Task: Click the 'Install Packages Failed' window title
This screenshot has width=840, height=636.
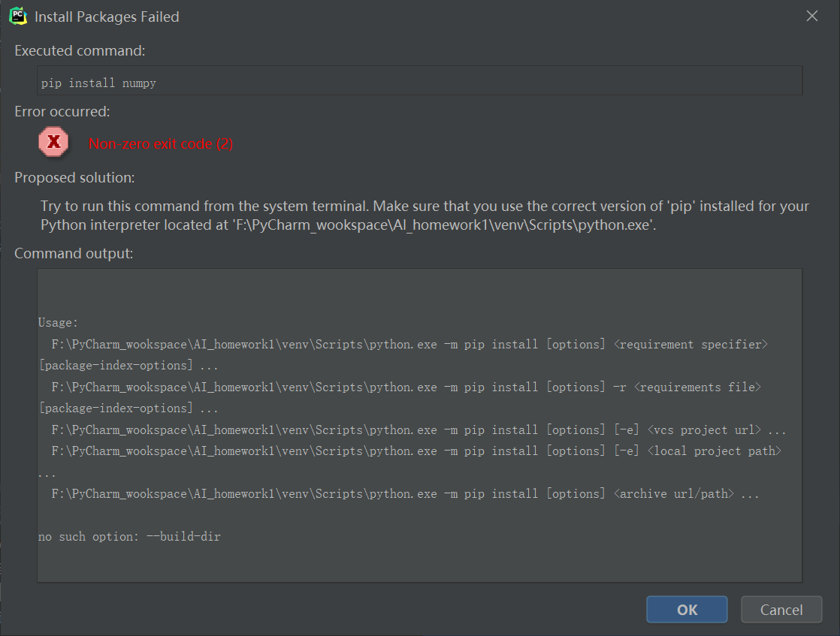Action: pos(107,17)
